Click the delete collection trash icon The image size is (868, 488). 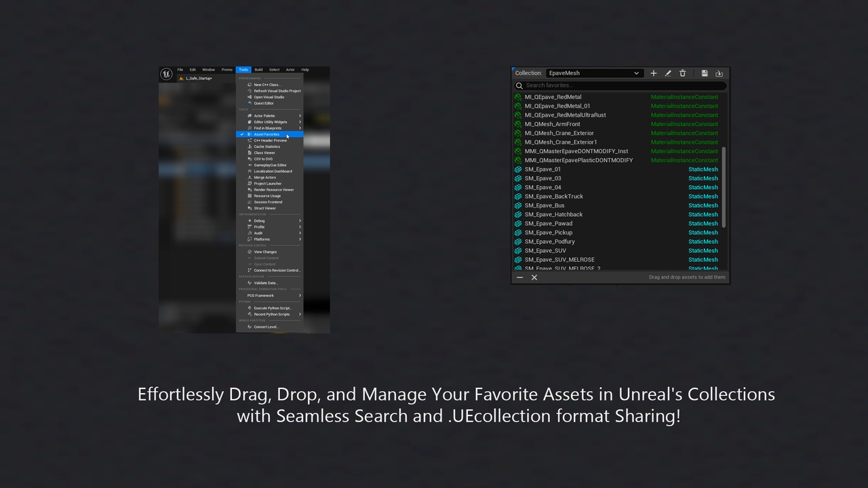[683, 73]
